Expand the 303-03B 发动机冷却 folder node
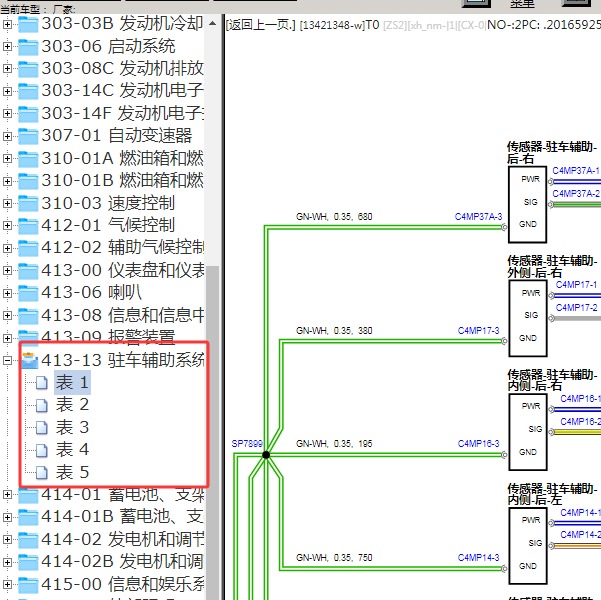The image size is (601, 600). tap(7, 25)
